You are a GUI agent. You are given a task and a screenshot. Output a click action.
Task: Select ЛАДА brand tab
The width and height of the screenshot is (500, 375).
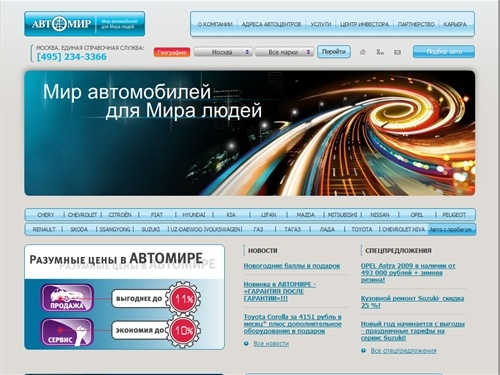[x=327, y=229]
